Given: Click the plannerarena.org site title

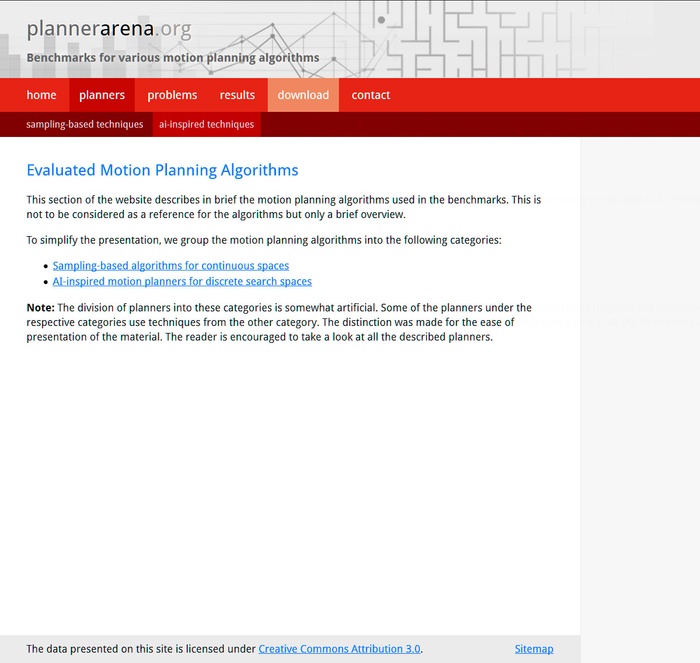Looking at the screenshot, I should (x=108, y=29).
